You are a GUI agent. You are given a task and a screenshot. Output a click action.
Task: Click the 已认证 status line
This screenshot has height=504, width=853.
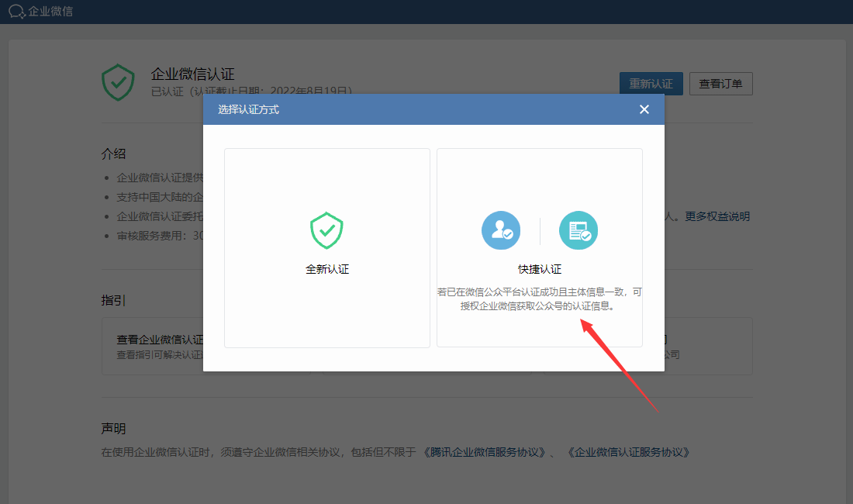(x=251, y=91)
